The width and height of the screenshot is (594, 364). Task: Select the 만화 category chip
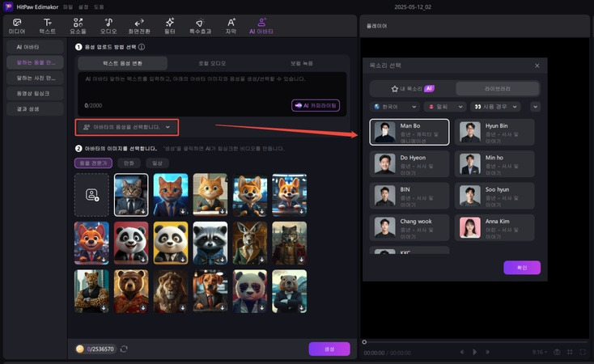(x=129, y=163)
